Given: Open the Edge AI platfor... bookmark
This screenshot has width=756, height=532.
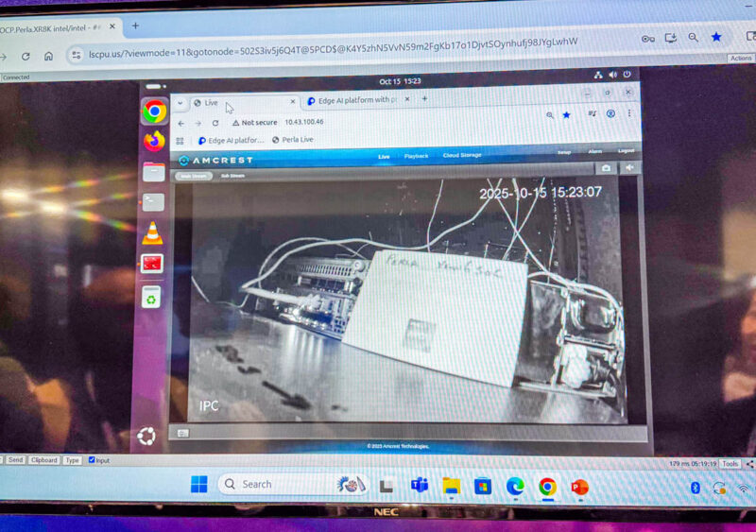Looking at the screenshot, I should click(232, 141).
